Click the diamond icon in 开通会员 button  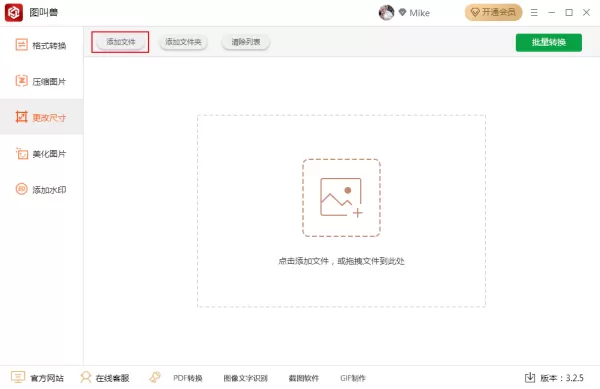475,13
